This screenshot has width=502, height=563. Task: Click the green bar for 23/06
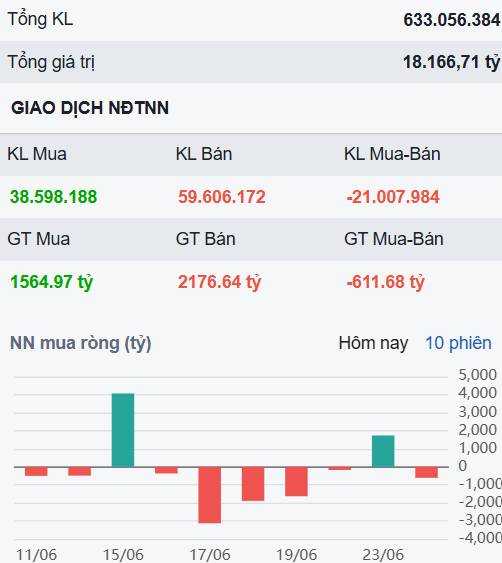coord(383,451)
